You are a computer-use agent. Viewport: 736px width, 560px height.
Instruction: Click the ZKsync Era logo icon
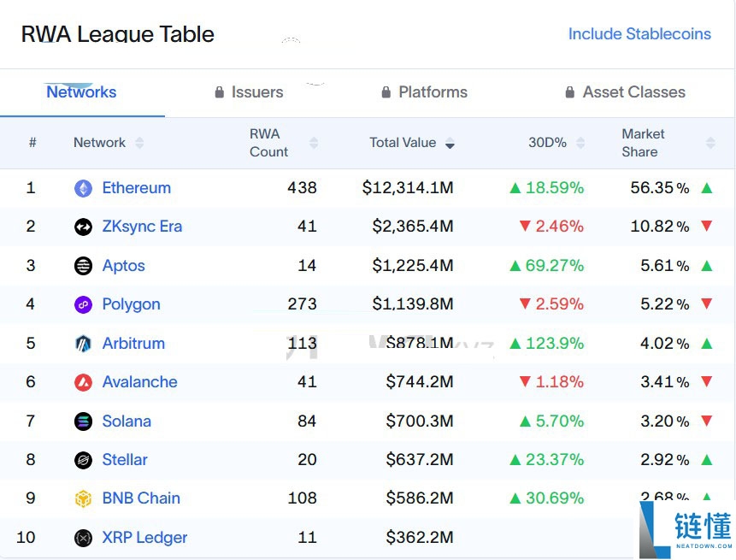click(83, 227)
